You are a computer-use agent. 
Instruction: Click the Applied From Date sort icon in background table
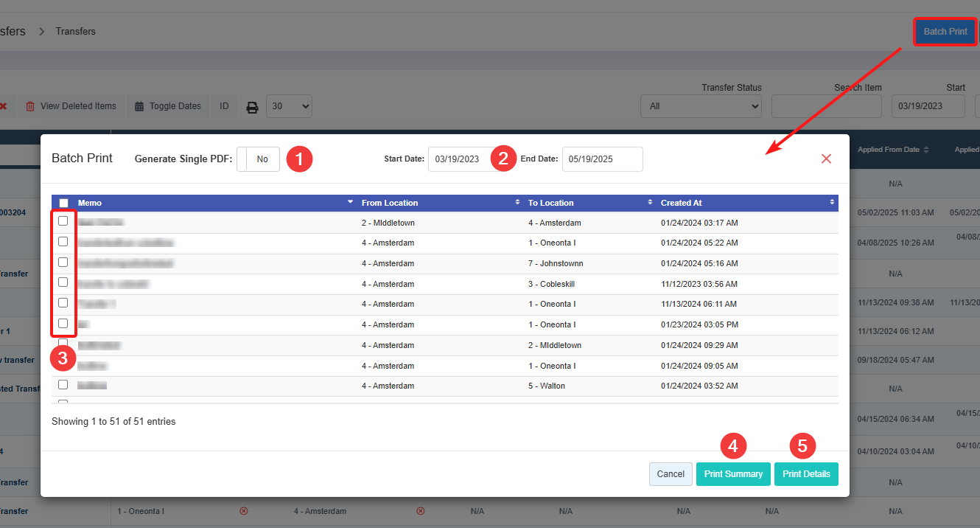[x=926, y=150]
